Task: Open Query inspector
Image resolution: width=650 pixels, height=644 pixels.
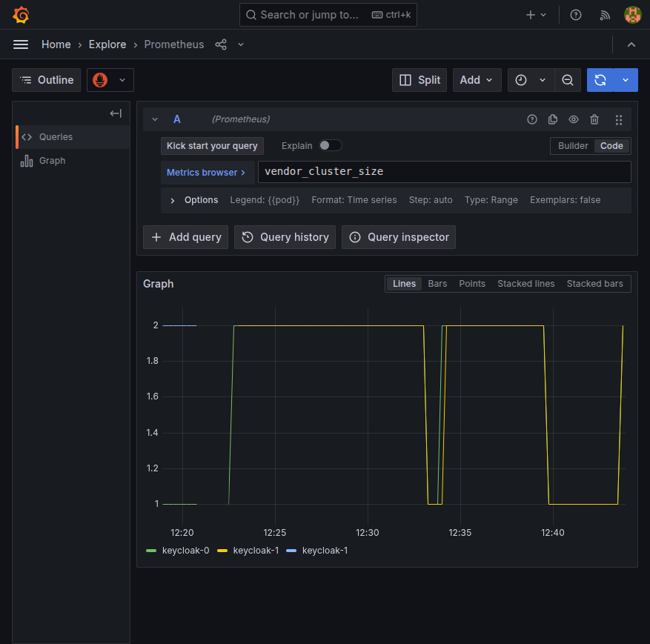Action: (398, 237)
